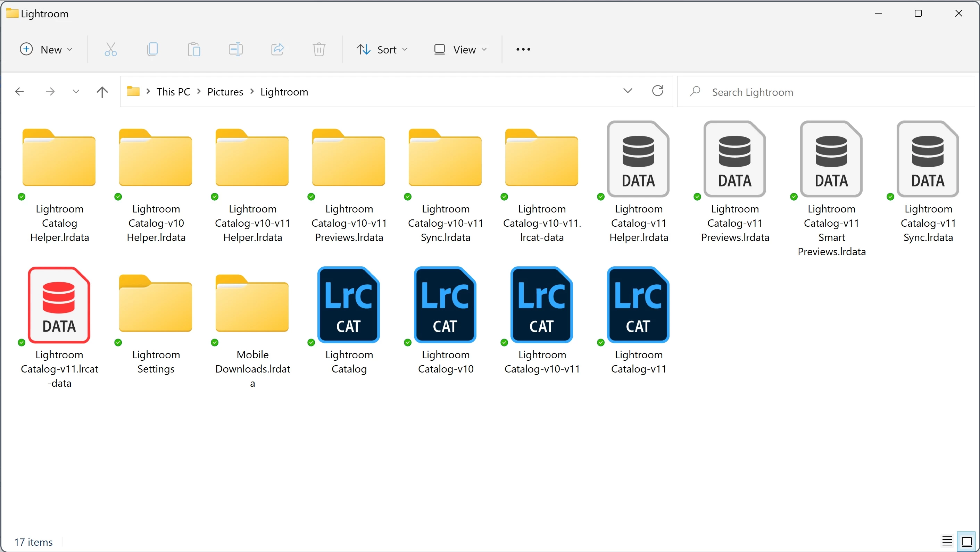Expand the Sort options menu
This screenshot has height=552, width=980.
point(382,49)
